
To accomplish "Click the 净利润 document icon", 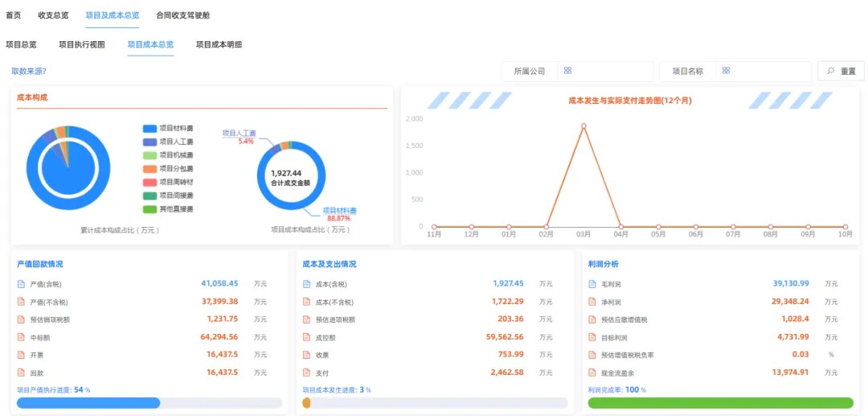I will 592,302.
